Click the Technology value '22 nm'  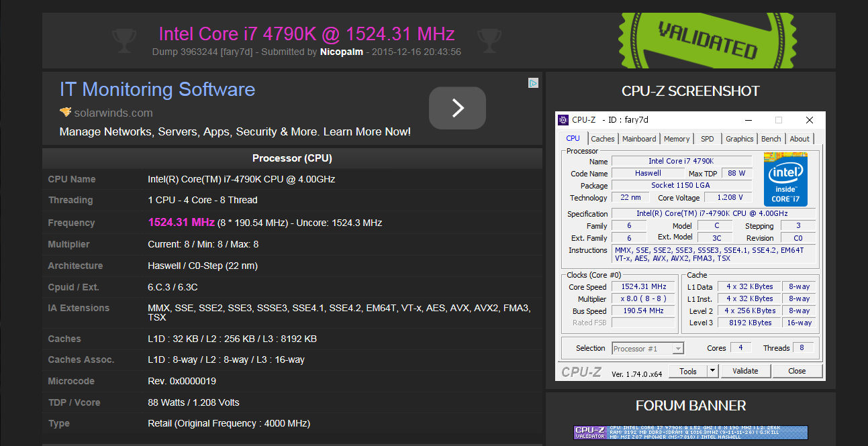tap(630, 197)
